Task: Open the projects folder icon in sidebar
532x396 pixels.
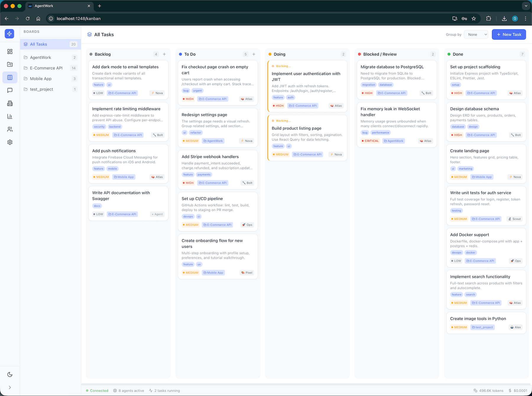Action: click(10, 64)
